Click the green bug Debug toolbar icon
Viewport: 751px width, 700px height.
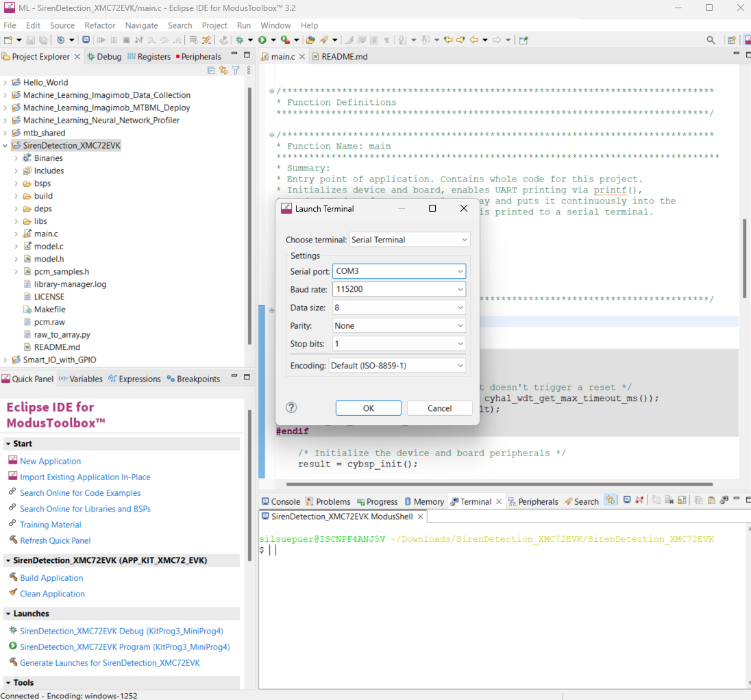point(239,40)
